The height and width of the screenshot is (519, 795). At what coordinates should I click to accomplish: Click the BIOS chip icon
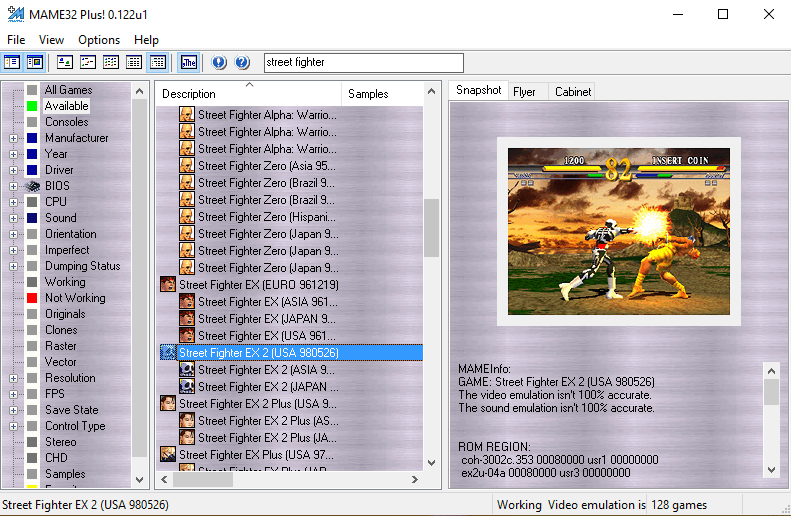coord(32,186)
